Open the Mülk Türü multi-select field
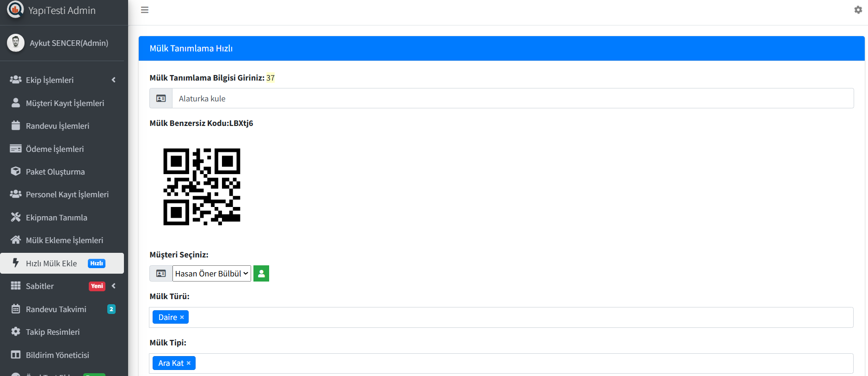 pyautogui.click(x=501, y=317)
